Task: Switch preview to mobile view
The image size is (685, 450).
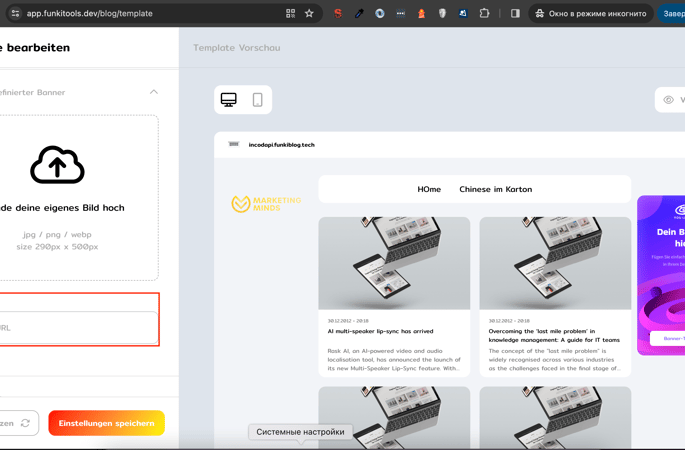Action: 257,100
